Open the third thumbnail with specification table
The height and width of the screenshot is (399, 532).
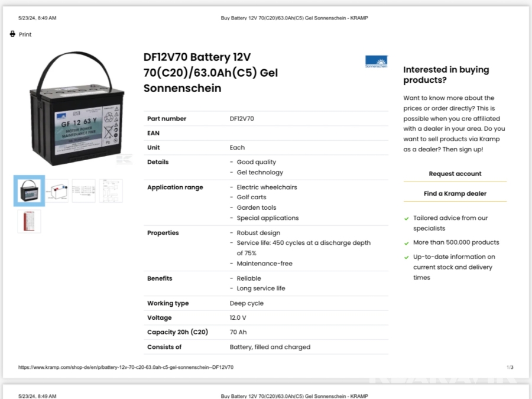(x=83, y=190)
